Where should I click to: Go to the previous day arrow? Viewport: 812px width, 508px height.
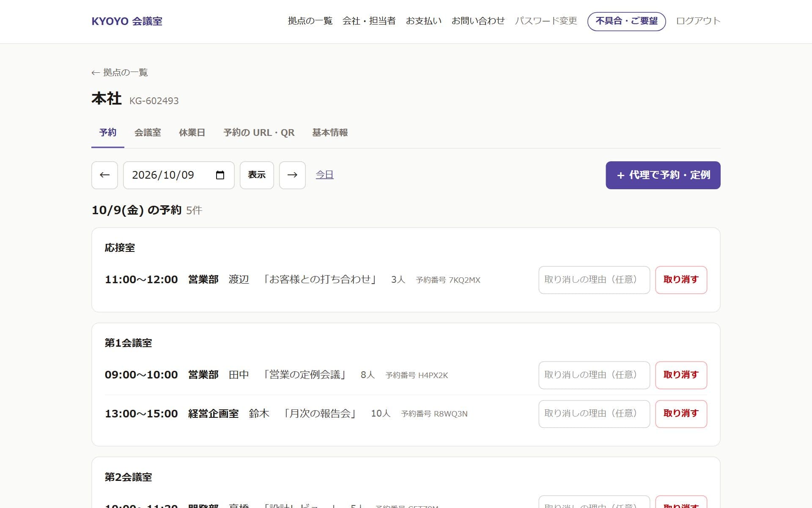(x=104, y=175)
